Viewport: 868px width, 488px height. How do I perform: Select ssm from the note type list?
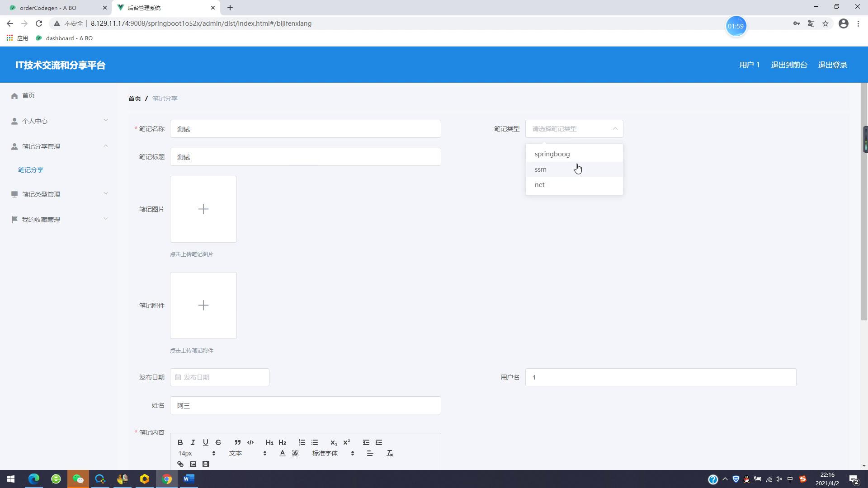click(541, 169)
